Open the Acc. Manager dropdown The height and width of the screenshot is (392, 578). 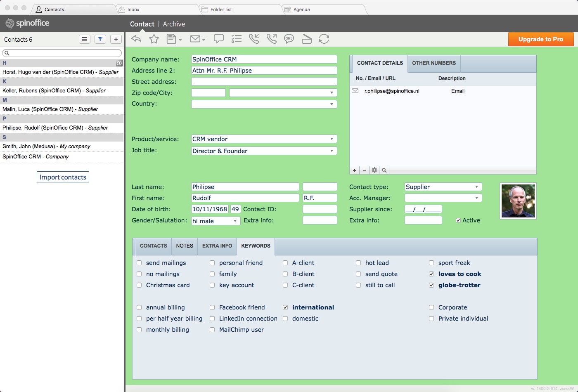click(x=476, y=198)
